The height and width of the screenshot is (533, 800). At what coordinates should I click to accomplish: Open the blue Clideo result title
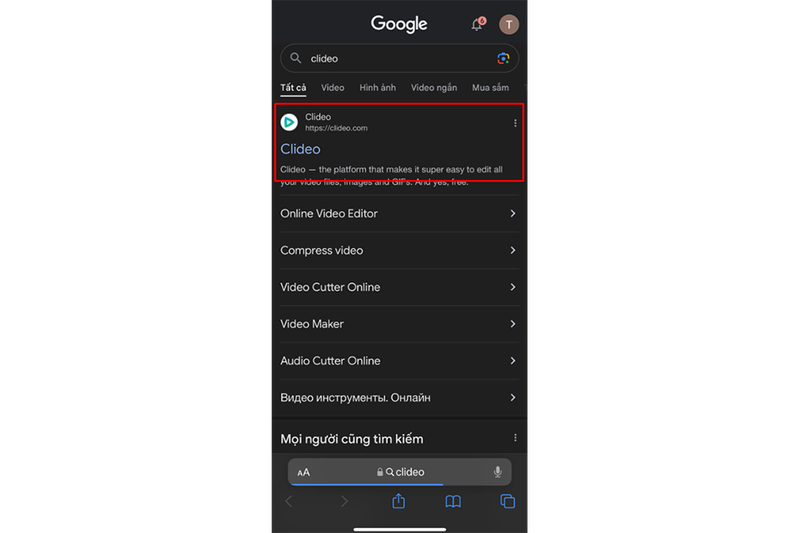click(301, 149)
